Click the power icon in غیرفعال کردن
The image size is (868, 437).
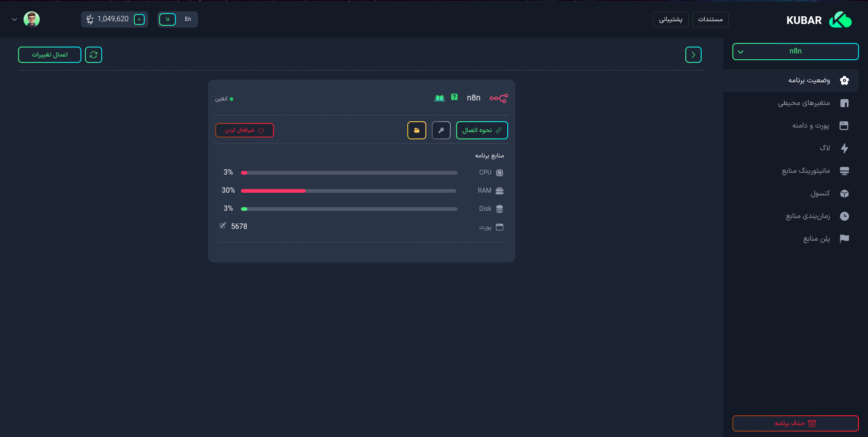pyautogui.click(x=261, y=130)
